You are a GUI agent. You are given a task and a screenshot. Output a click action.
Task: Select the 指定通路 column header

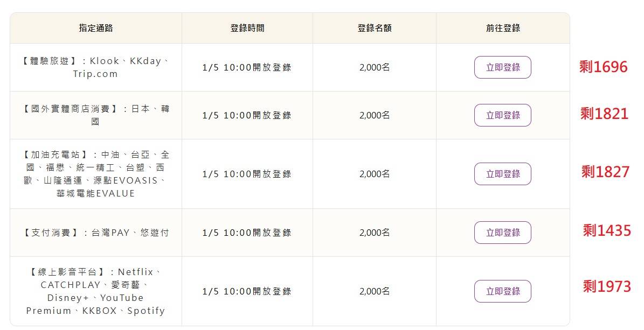click(x=96, y=28)
